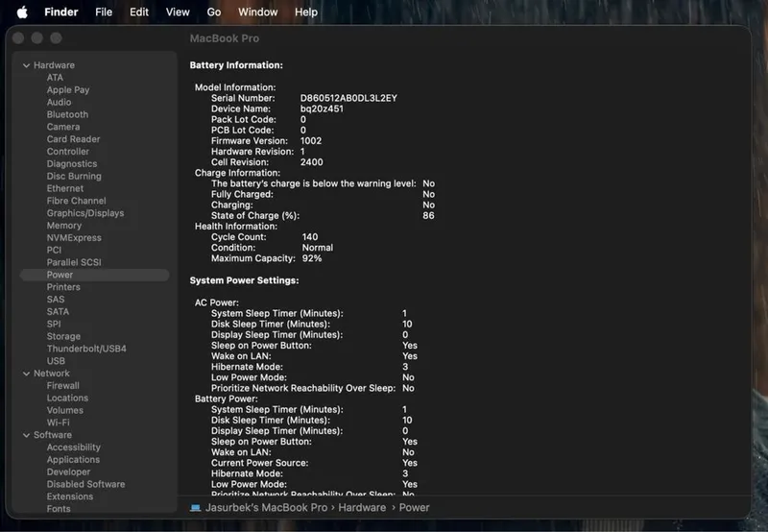768x532 pixels.
Task: Click the Network section label
Action: coord(52,374)
